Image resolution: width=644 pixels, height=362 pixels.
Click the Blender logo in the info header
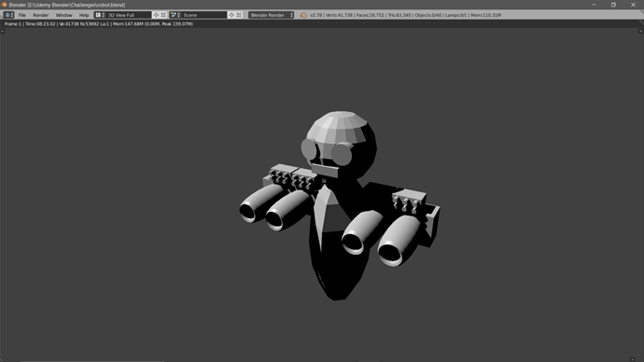click(303, 15)
